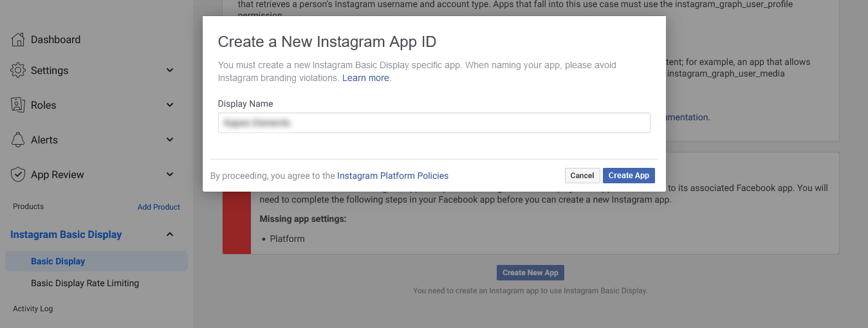
Task: Click the App Review shield icon
Action: click(18, 174)
